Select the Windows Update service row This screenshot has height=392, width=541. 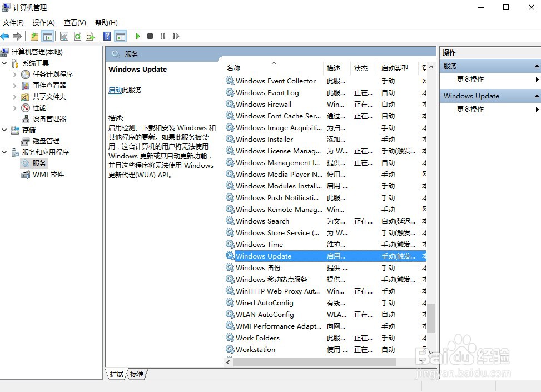pos(326,256)
